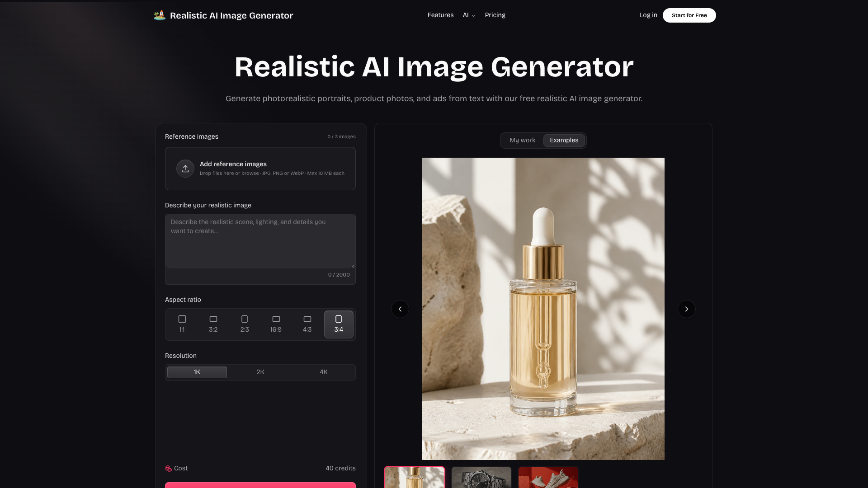Screen dimensions: 868x488
Task: Switch to the My work tab
Action: click(522, 140)
